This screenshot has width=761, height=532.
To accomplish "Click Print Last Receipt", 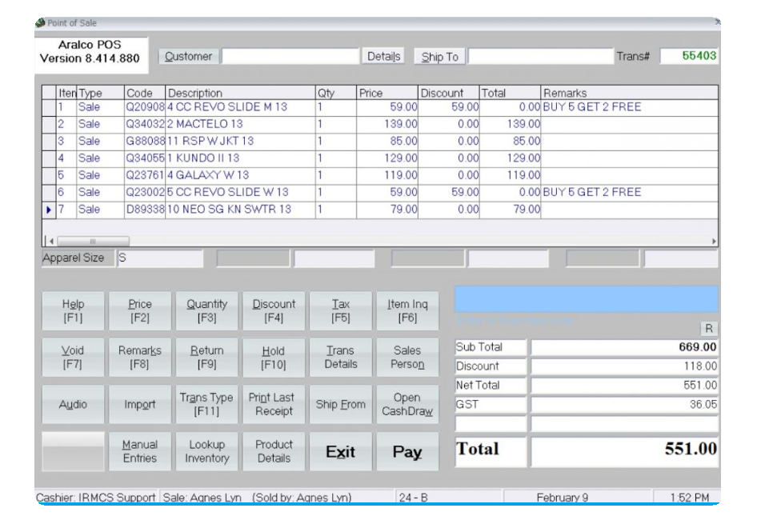I will (274, 405).
